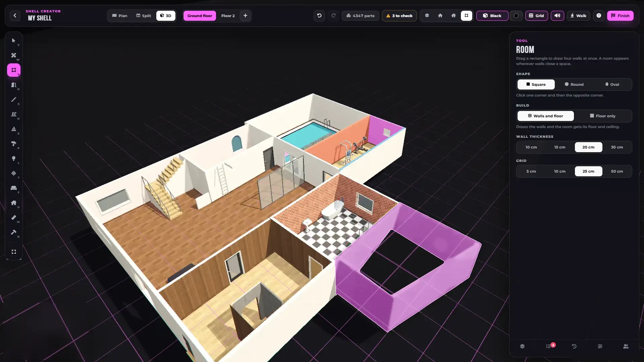The height and width of the screenshot is (362, 644).
Task: Open the 3 to check warnings
Action: [399, 16]
